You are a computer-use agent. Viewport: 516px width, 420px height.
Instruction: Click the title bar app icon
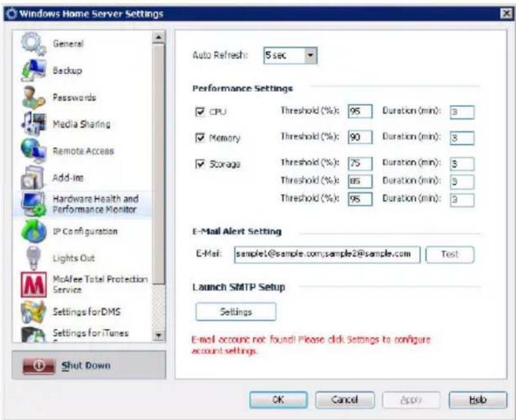coord(11,14)
